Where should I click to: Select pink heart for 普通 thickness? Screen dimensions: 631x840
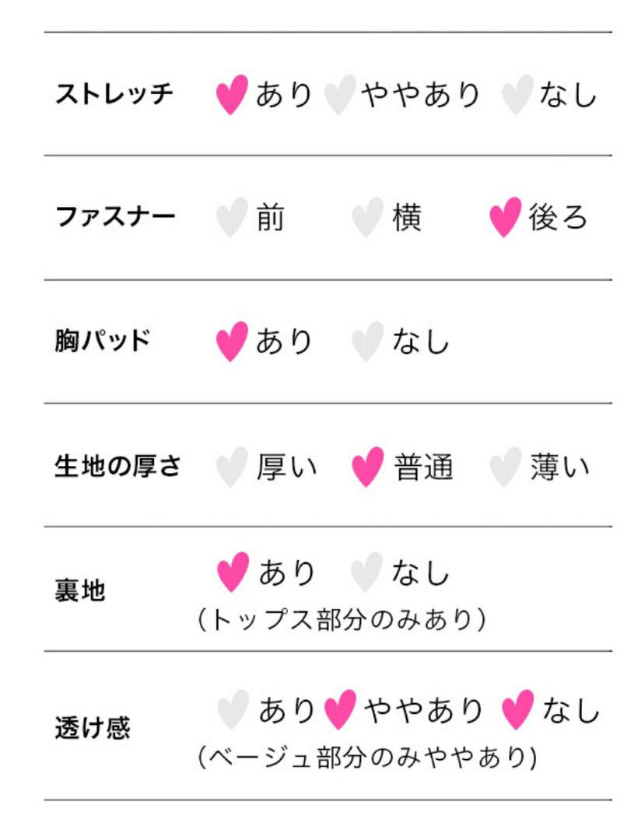tap(368, 467)
